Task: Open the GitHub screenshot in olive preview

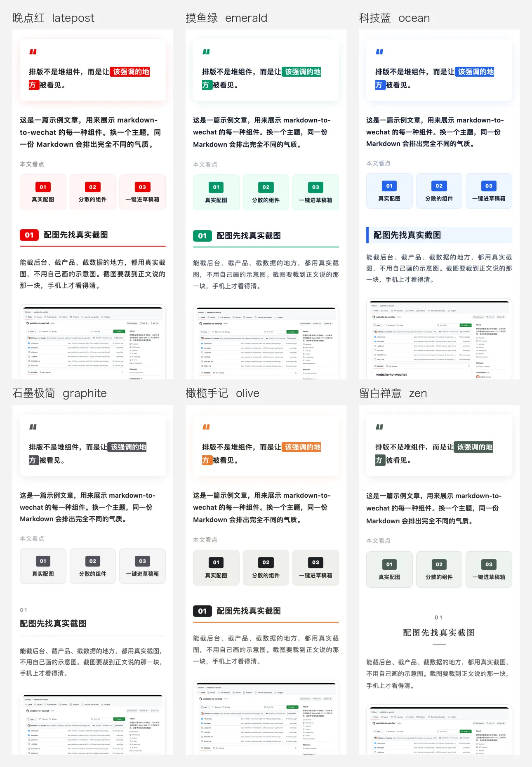Action: [266, 718]
